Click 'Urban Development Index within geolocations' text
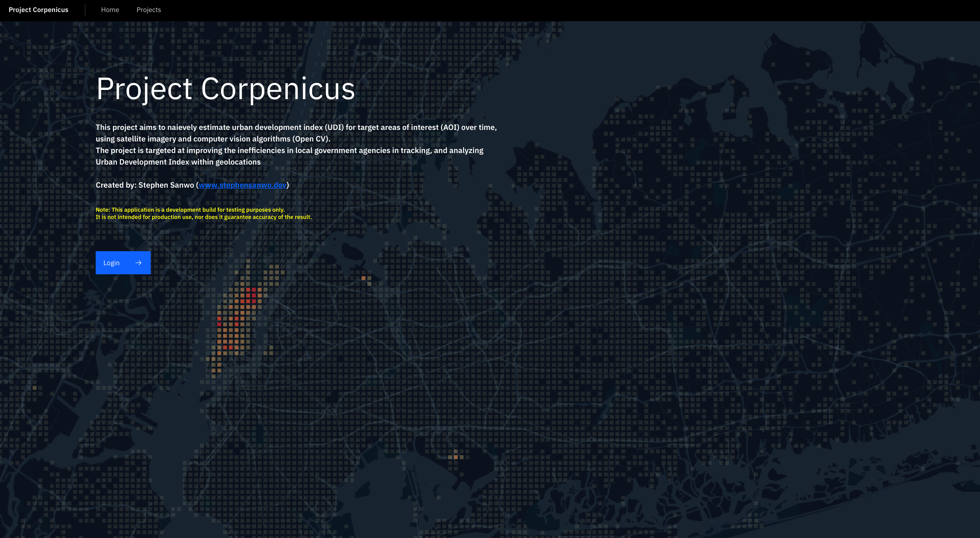The image size is (980, 538). click(178, 162)
